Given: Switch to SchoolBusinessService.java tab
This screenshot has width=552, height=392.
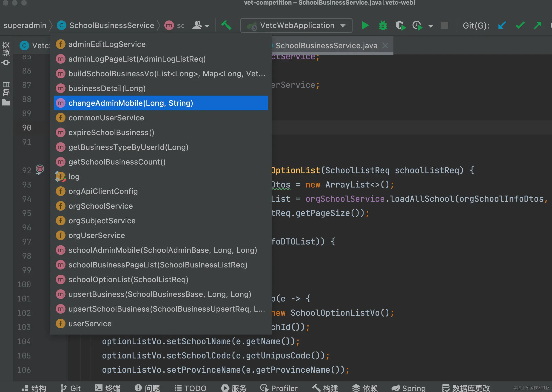Looking at the screenshot, I should 326,46.
